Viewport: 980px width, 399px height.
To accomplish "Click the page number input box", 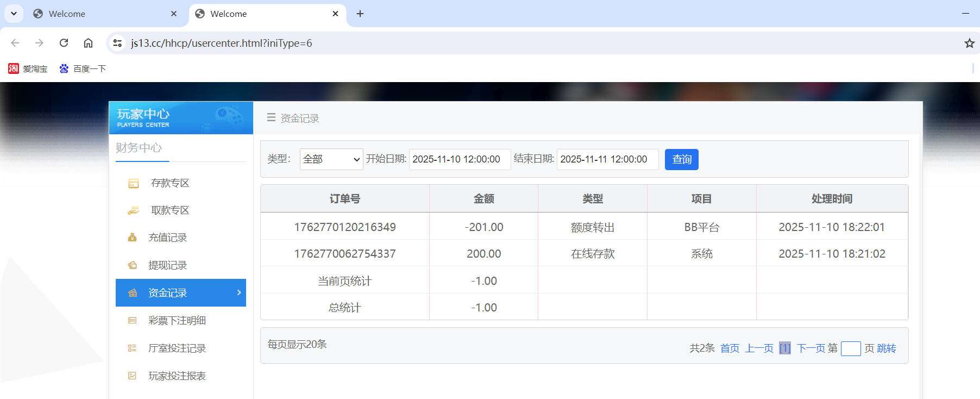I will tap(851, 348).
